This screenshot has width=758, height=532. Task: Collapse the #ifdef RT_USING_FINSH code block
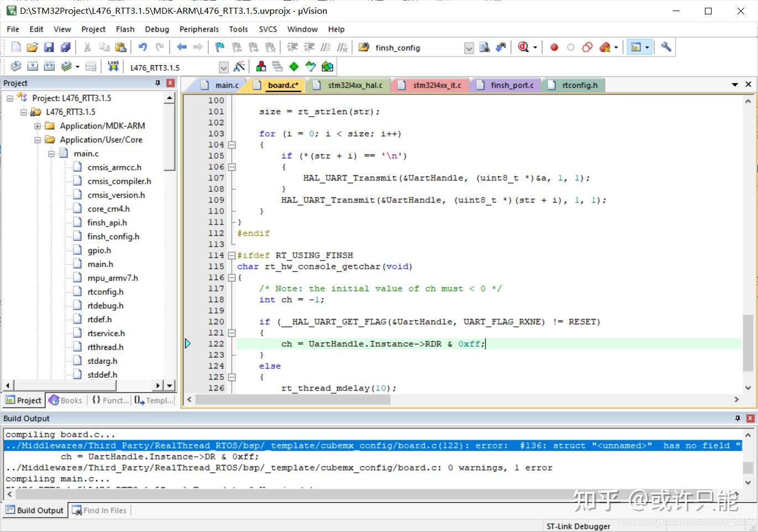point(231,255)
